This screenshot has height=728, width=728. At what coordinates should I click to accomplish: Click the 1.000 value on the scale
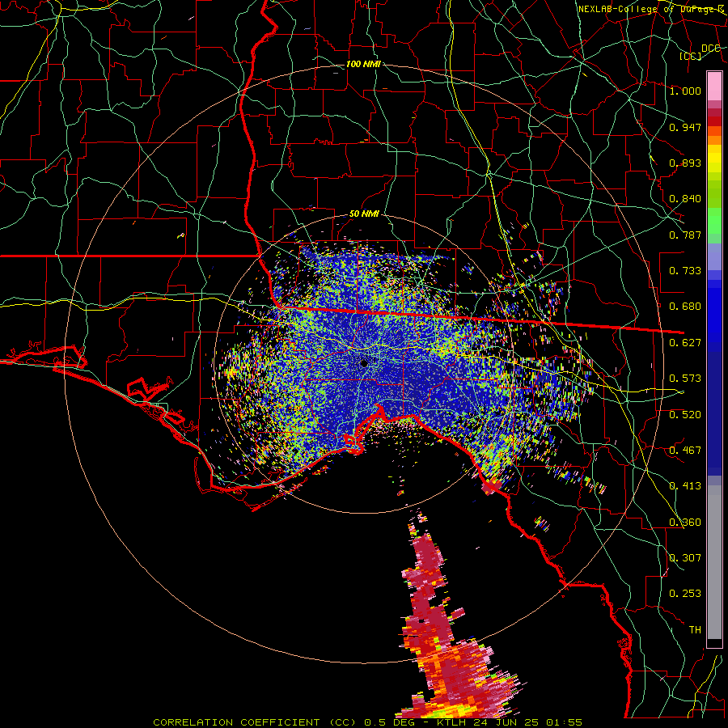(x=685, y=91)
